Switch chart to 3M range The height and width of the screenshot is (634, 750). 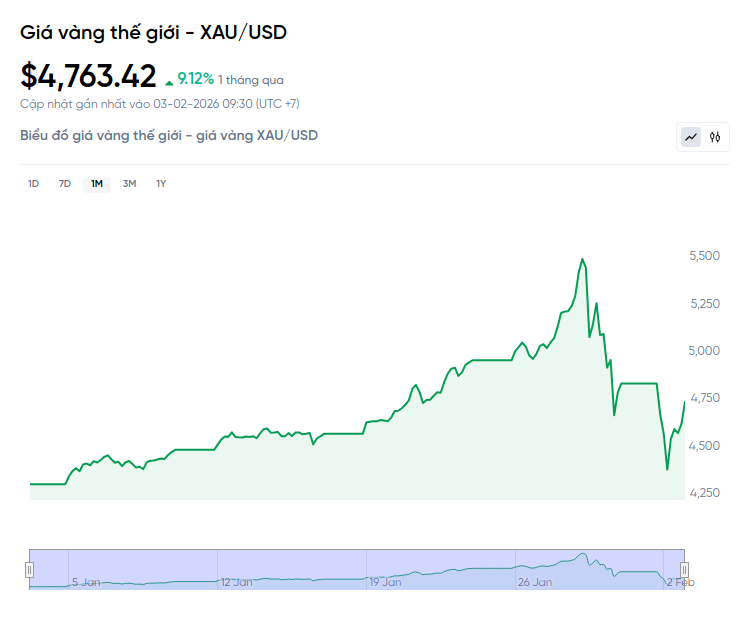[x=129, y=183]
